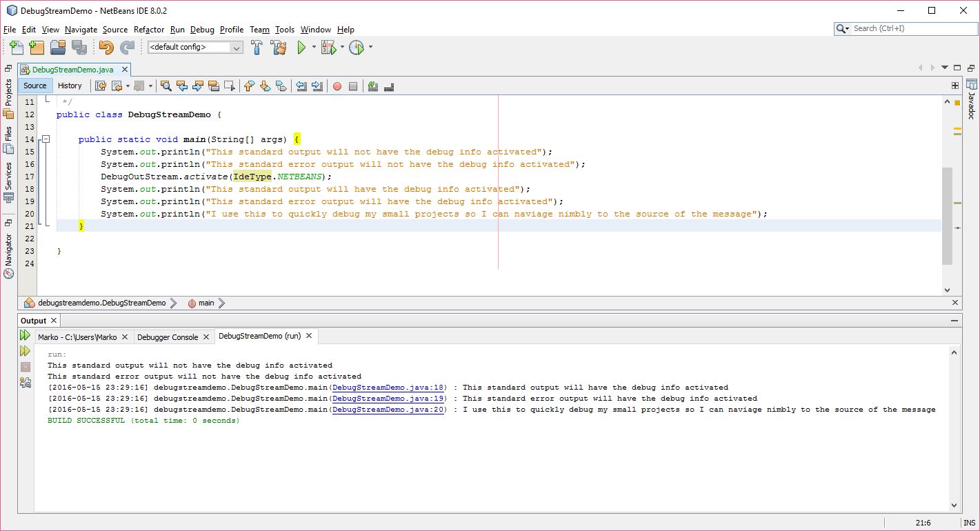Toggle bookmark on current line
This screenshot has width=980, height=531.
point(281,86)
